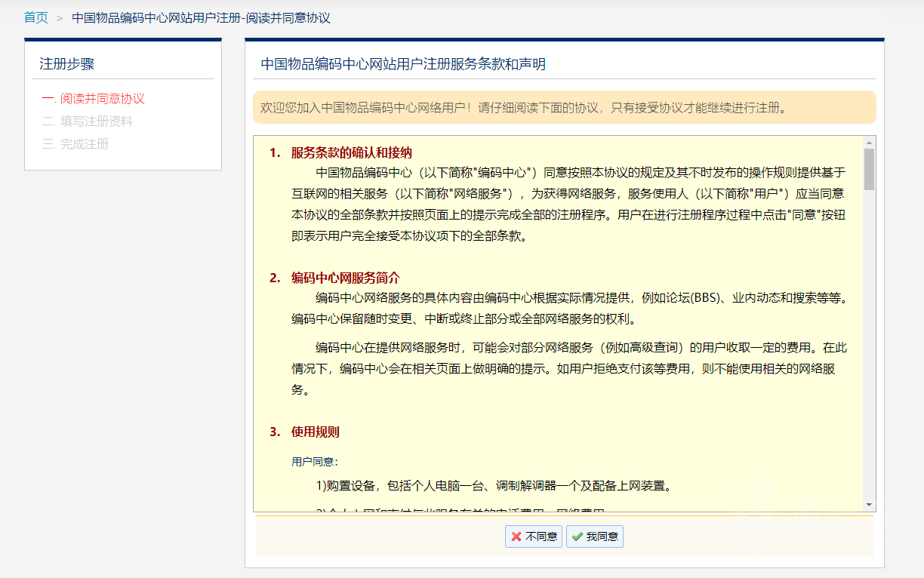Image resolution: width=924 pixels, height=578 pixels.
Task: Click the agreement scrollbar up arrow
Action: (870, 142)
